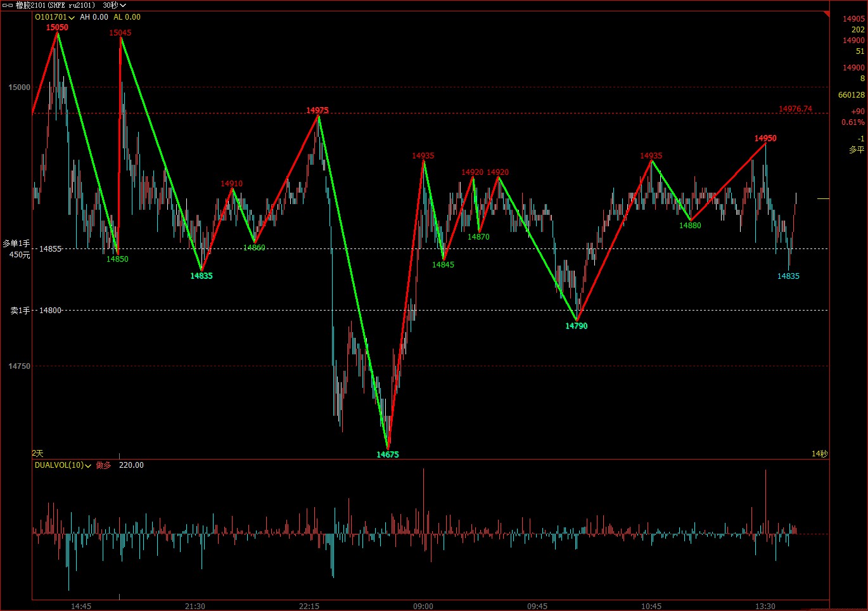868x611 pixels.
Task: Select the 14675 lowest trough label
Action: coord(388,454)
